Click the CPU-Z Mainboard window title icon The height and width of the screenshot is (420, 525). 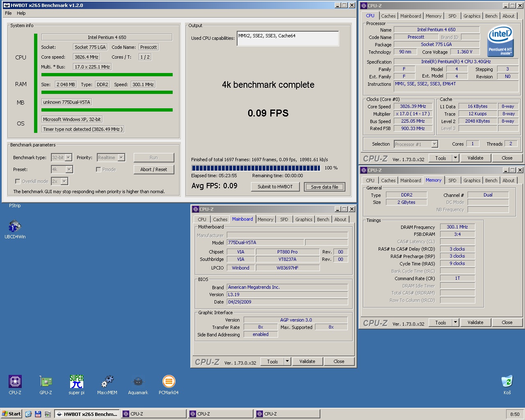point(196,209)
